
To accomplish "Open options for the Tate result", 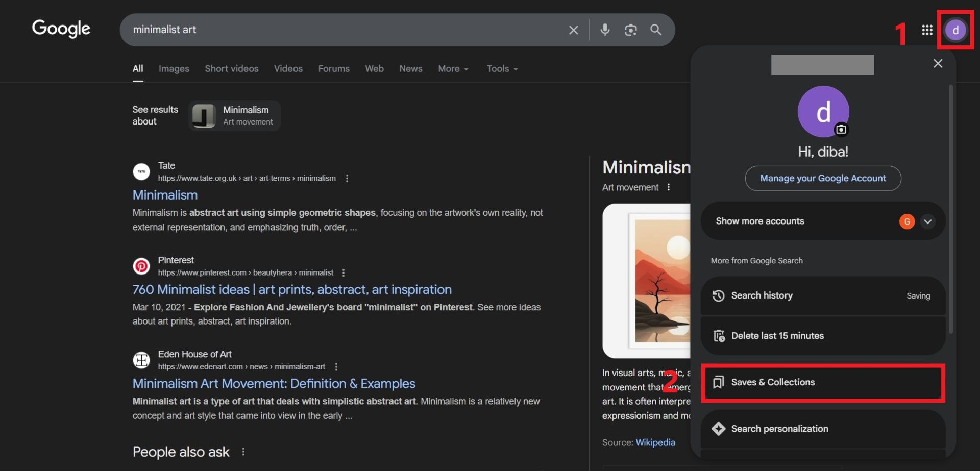I will 347,178.
